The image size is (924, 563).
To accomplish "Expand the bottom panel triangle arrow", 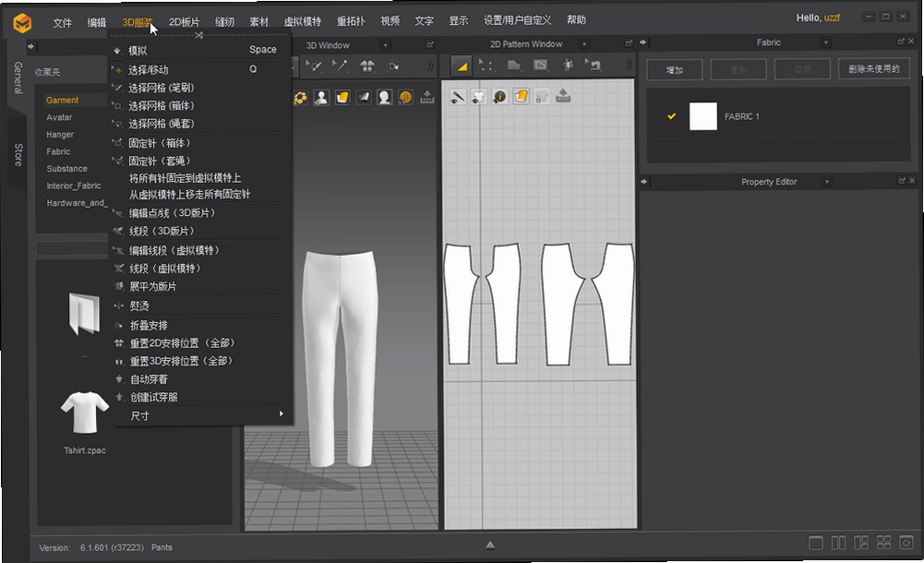I will tap(490, 545).
